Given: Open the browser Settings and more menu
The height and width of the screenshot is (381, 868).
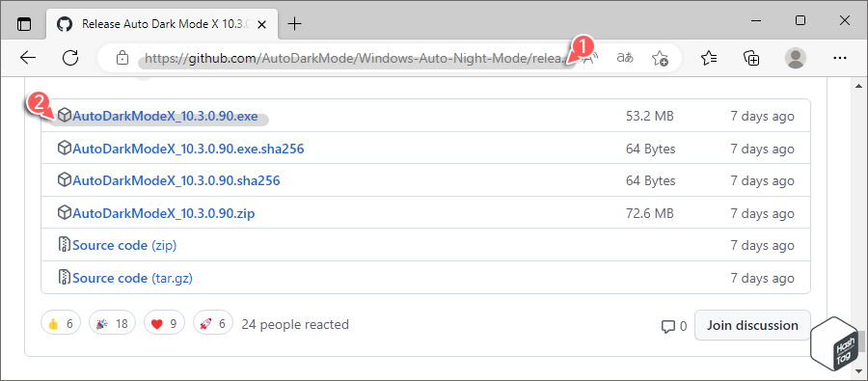Looking at the screenshot, I should click(840, 58).
